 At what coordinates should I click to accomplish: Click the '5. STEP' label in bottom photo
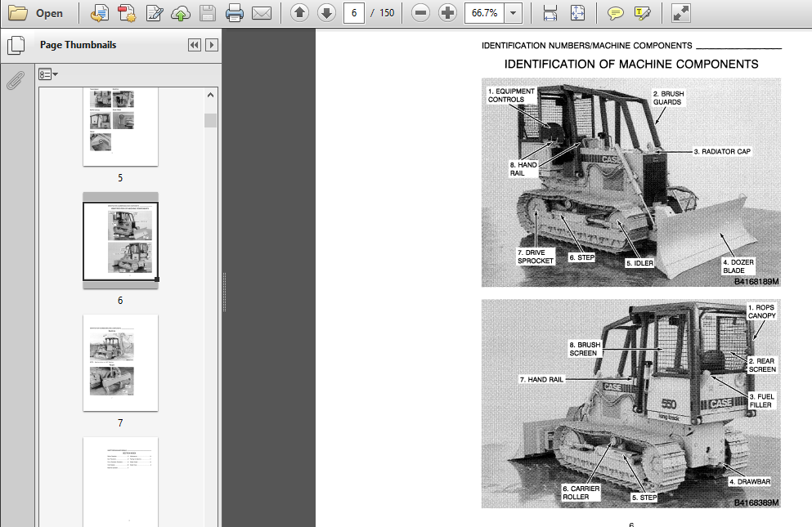click(x=644, y=498)
